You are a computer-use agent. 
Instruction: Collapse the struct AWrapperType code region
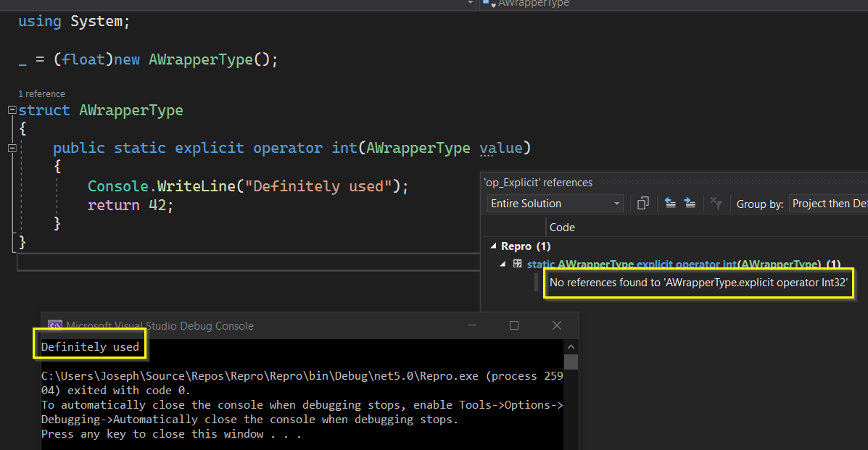click(11, 109)
